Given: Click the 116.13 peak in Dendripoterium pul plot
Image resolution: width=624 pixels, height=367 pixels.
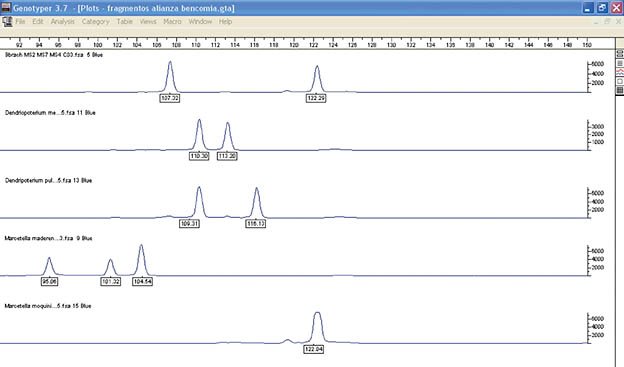Looking at the screenshot, I should pyautogui.click(x=257, y=202).
